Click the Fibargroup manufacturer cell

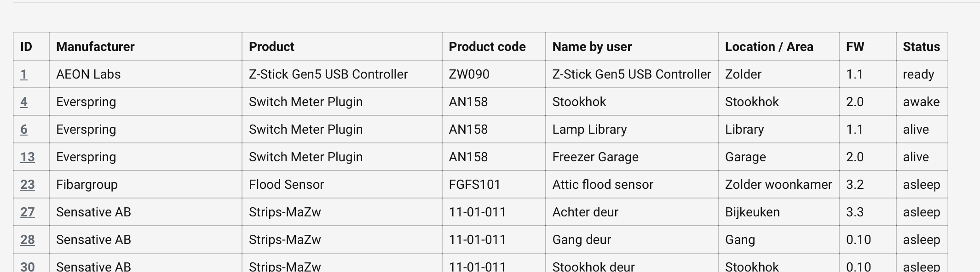pyautogui.click(x=87, y=185)
